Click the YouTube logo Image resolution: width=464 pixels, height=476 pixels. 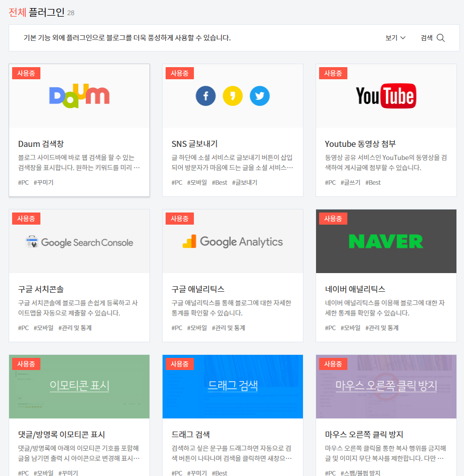(x=386, y=96)
